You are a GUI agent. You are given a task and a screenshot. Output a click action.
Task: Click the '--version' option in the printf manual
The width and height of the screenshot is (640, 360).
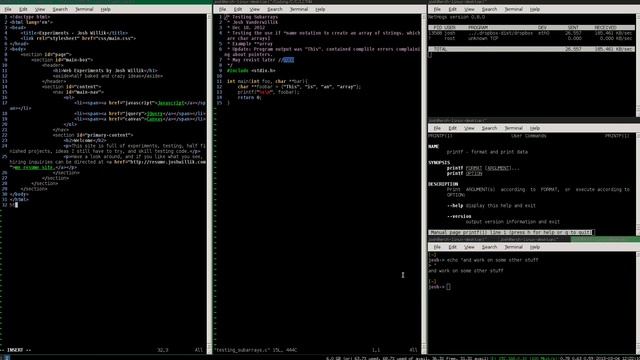[x=459, y=216]
